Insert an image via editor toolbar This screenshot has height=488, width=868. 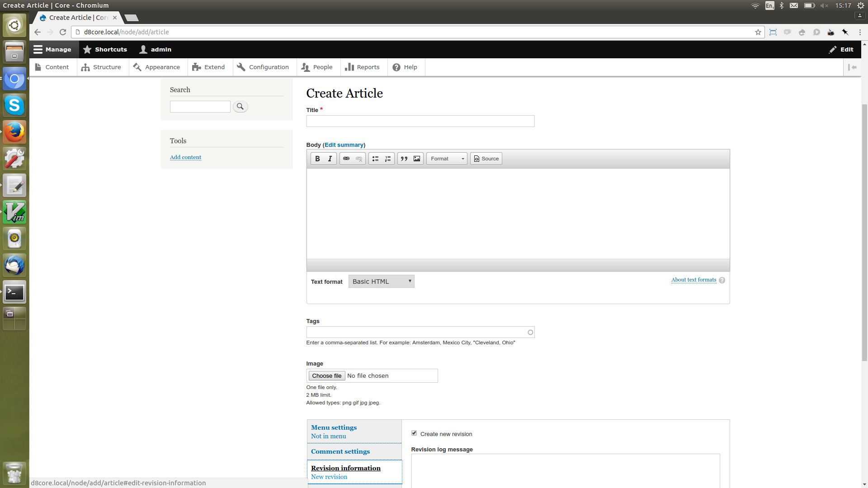(417, 159)
